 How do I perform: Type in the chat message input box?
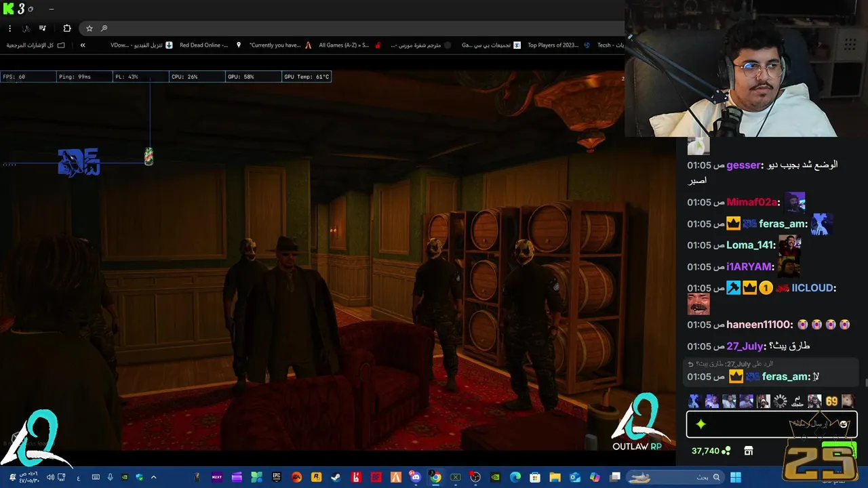772,424
